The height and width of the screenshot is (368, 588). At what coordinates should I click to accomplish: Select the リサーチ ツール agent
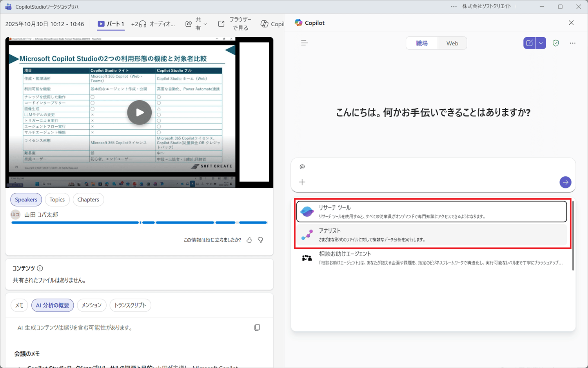coord(431,211)
